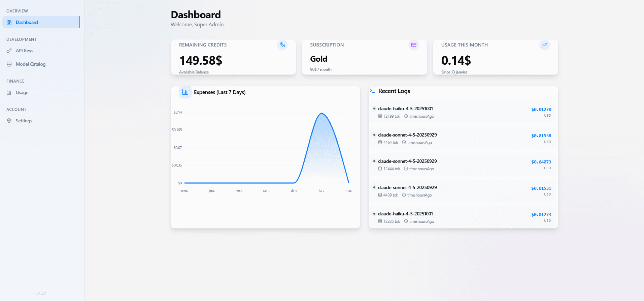Viewport: 644px width, 301px height.
Task: Open the Usage finance page
Action: point(41,92)
